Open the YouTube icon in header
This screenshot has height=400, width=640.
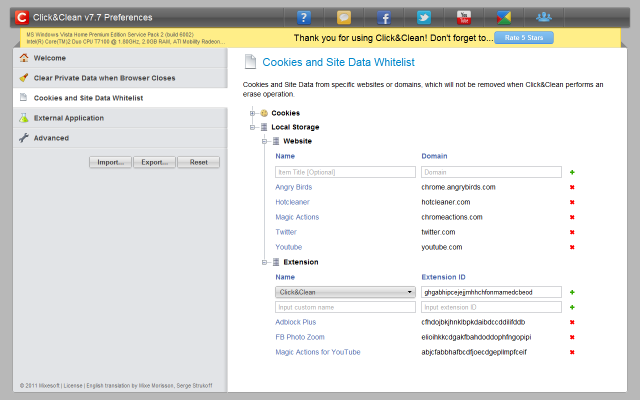(x=464, y=18)
